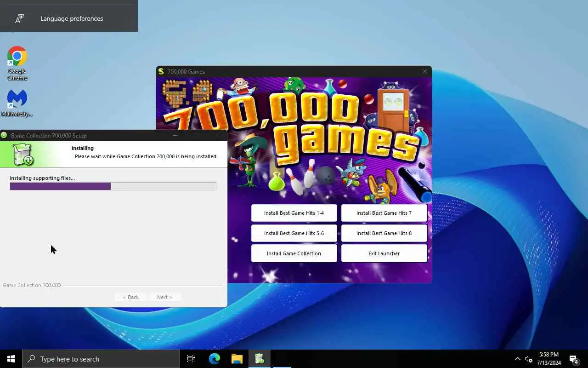
Task: Click 'Game Collection 700,000' footer label
Action: coord(32,285)
